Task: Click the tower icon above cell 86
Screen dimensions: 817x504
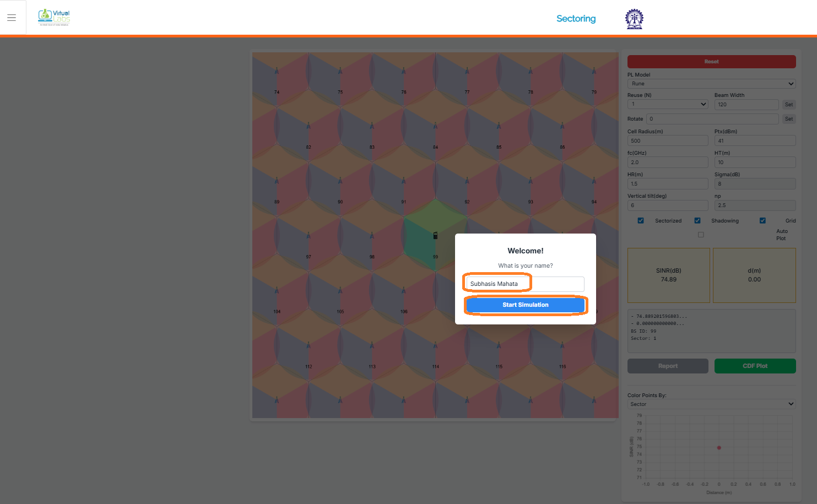Action: coord(562,126)
